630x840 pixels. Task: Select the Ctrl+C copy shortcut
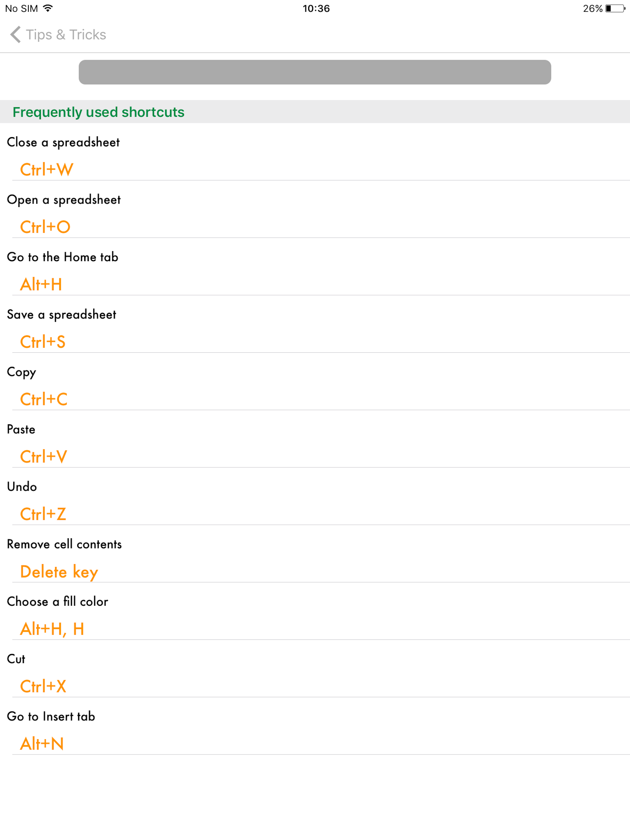click(x=44, y=399)
